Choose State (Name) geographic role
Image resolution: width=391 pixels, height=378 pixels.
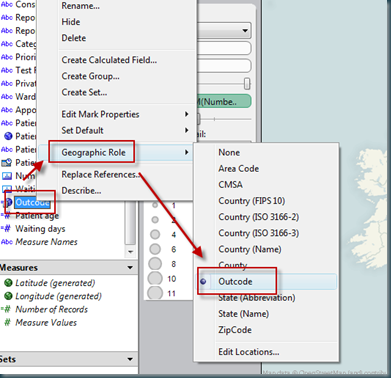[243, 314]
